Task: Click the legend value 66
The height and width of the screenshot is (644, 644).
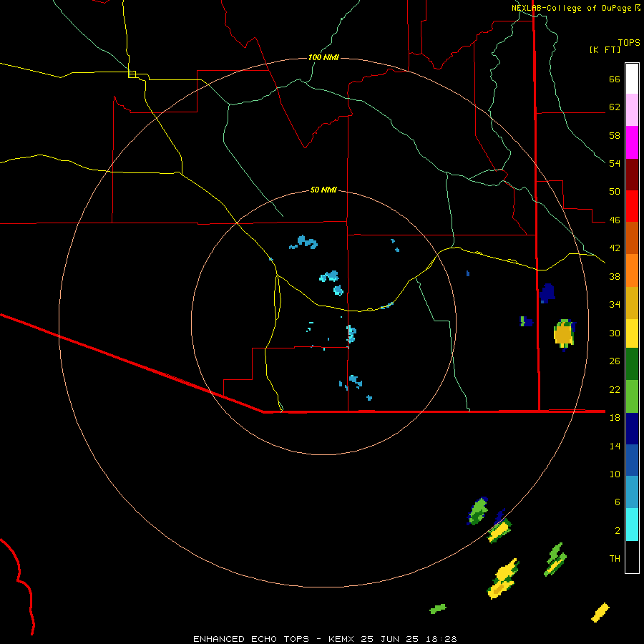Action: coord(615,79)
